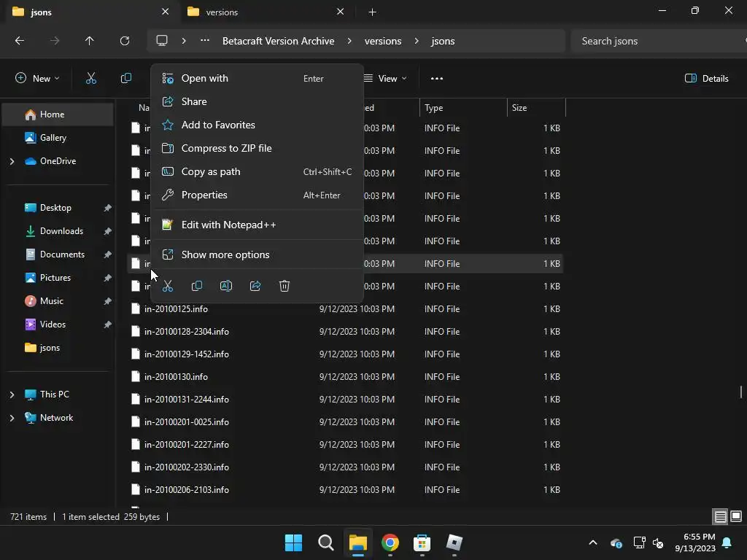Select file in-20100130.info
Viewport: 747px width, 560px height.
345,377
